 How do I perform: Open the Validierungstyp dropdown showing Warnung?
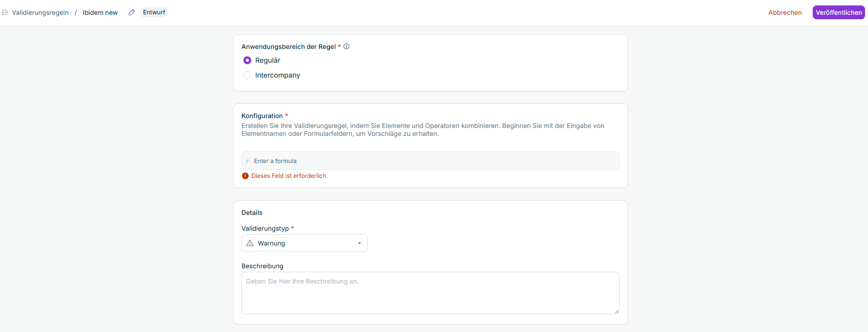pos(304,243)
